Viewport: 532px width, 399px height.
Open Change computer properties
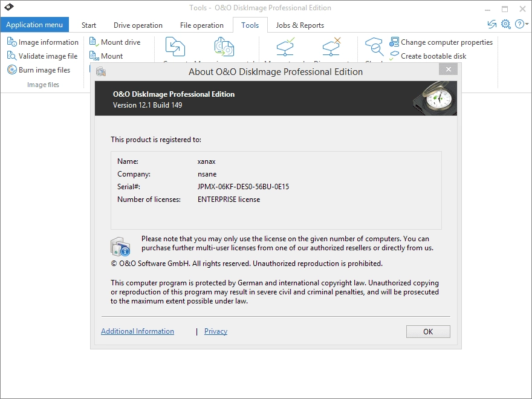[x=441, y=42]
